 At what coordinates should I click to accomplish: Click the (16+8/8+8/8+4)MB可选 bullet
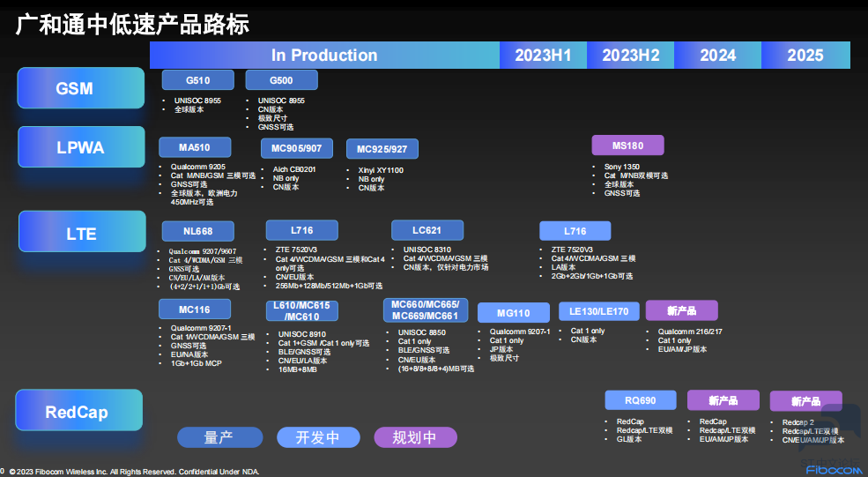(x=435, y=369)
